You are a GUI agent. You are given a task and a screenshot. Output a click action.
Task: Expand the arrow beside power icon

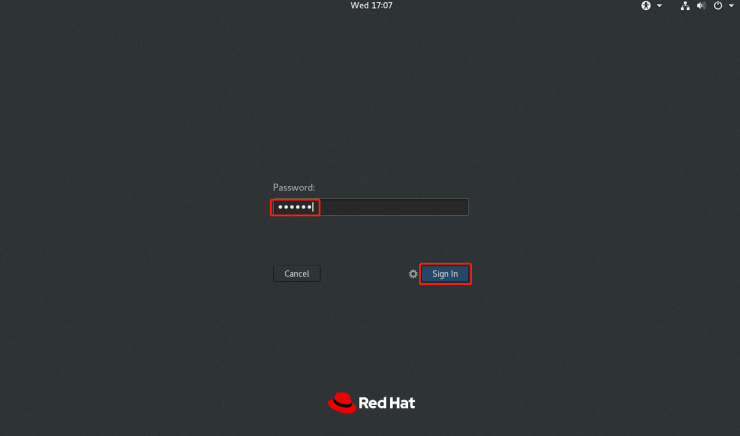point(731,6)
